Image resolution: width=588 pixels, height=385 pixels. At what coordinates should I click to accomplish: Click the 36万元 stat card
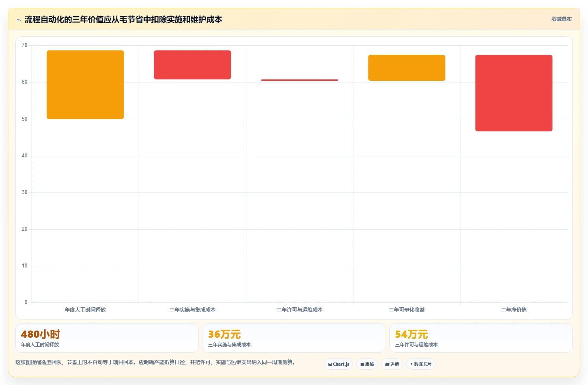(x=294, y=338)
